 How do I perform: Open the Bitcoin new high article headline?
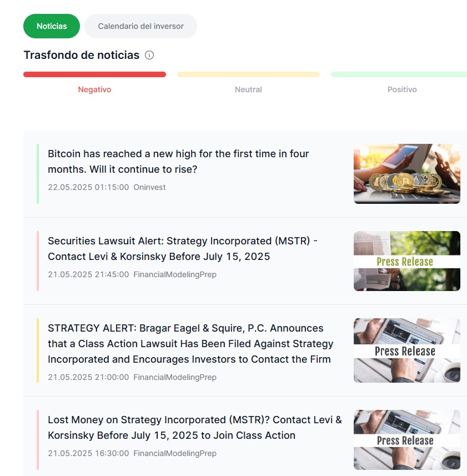coord(178,162)
